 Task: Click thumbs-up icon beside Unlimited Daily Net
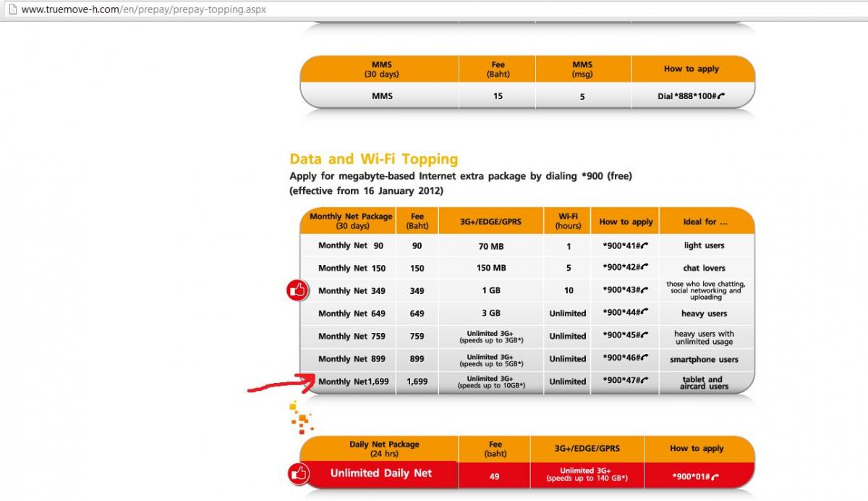pos(298,474)
